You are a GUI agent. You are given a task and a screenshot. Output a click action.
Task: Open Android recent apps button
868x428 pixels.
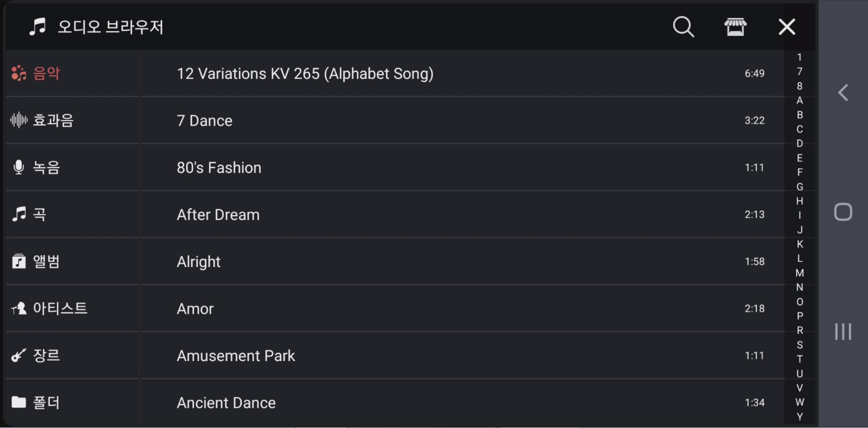click(x=843, y=332)
